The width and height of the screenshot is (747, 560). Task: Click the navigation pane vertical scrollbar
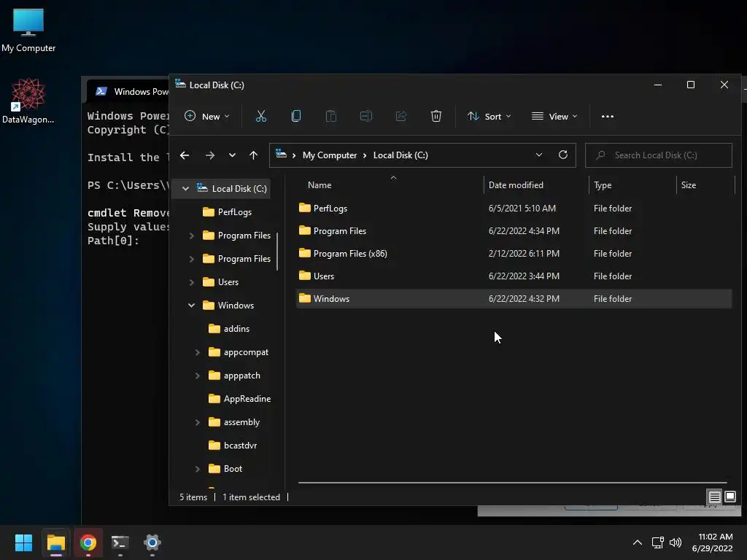click(x=277, y=252)
